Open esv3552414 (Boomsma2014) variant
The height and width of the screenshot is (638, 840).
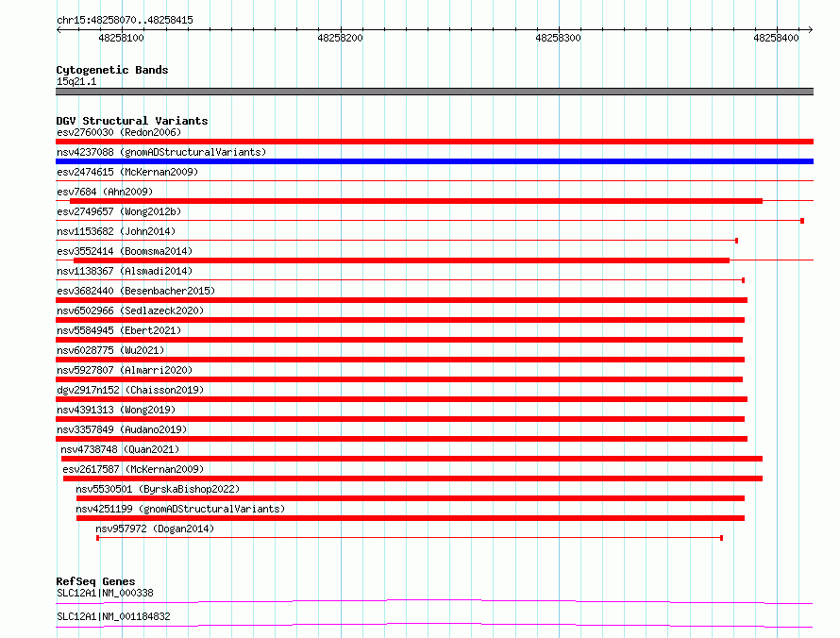125,251
